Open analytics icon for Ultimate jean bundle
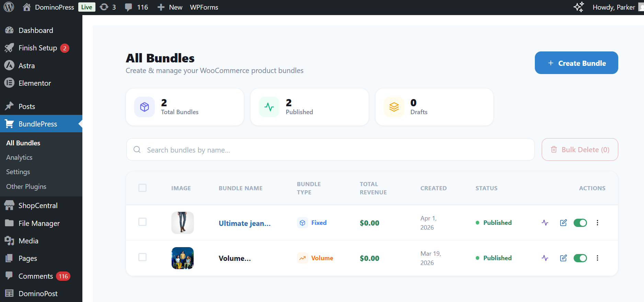This screenshot has height=302, width=644. pyautogui.click(x=545, y=223)
